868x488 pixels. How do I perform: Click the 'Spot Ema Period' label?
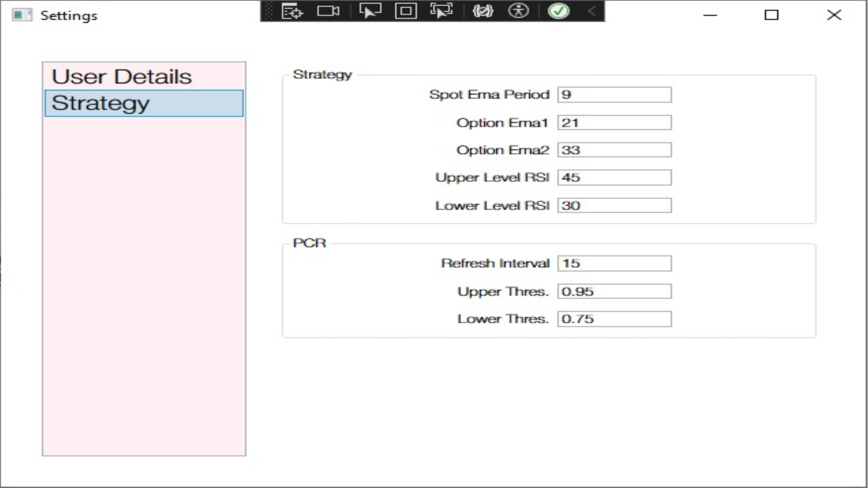pos(489,94)
